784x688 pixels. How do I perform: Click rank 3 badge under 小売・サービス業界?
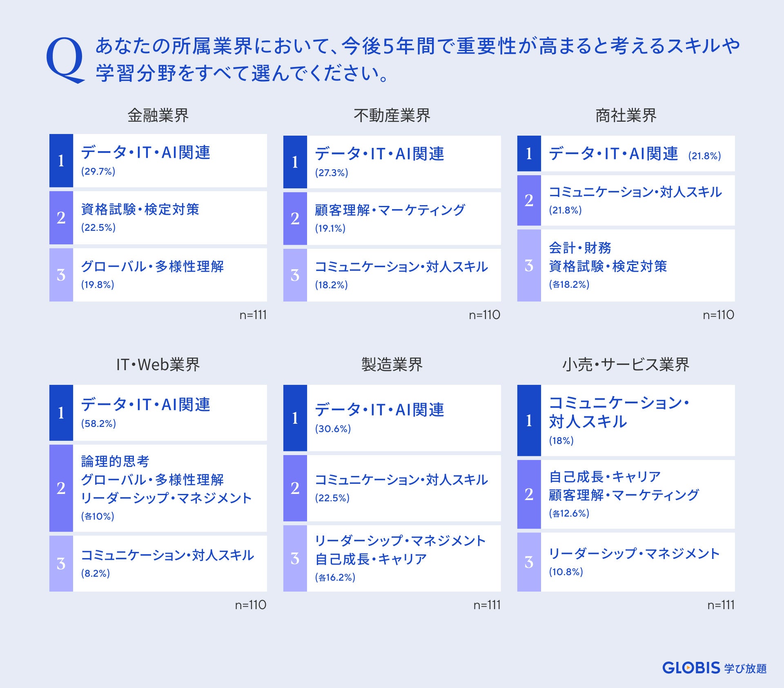(529, 562)
